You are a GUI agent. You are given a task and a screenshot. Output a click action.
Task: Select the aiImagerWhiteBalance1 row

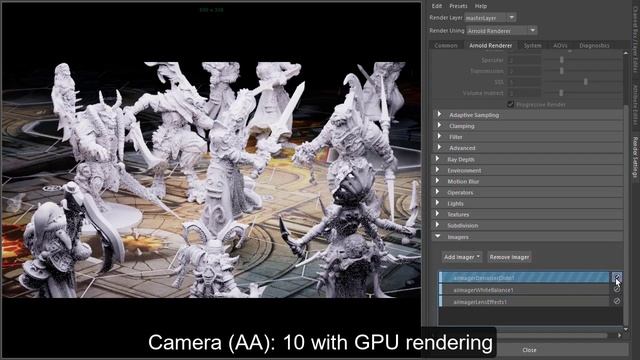(524, 290)
